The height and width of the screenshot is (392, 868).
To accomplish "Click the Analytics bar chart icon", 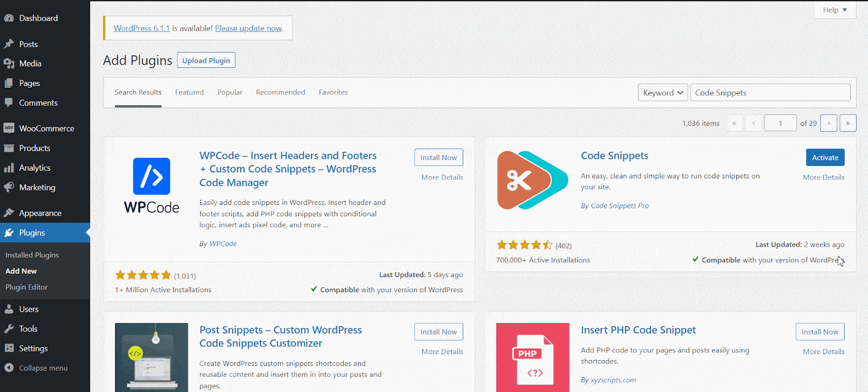I will click(x=9, y=168).
